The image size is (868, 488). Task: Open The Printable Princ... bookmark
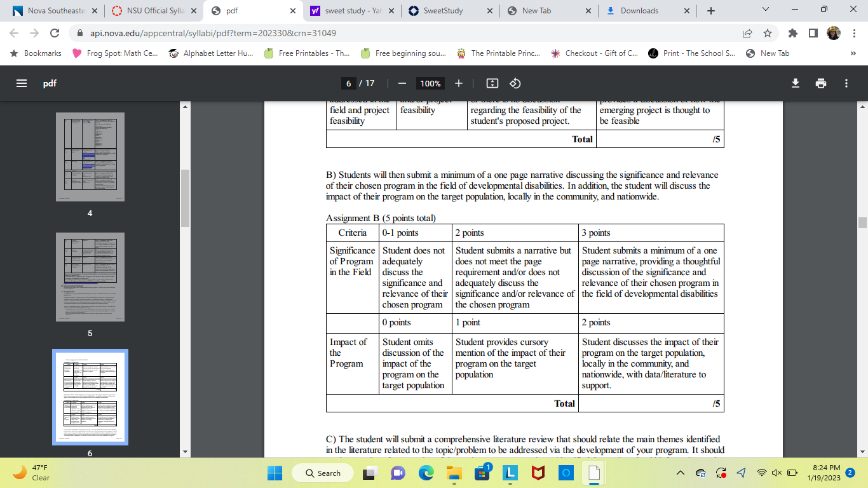pyautogui.click(x=499, y=53)
